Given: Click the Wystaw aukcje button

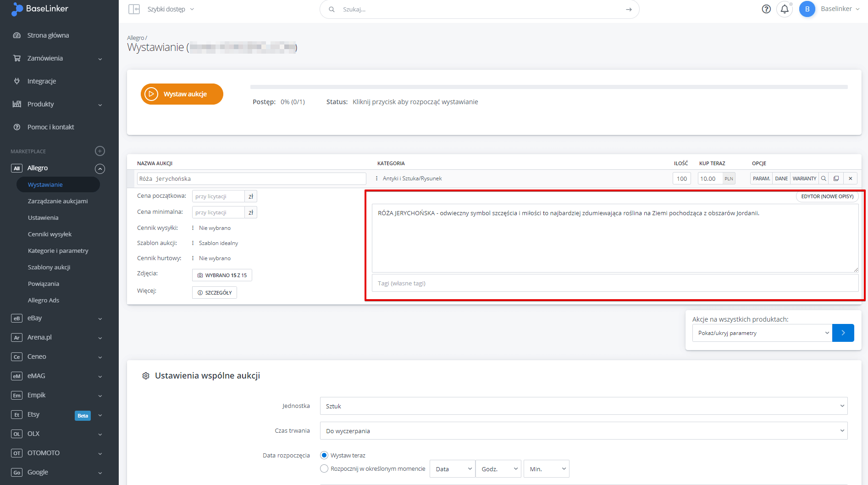Looking at the screenshot, I should click(x=182, y=94).
